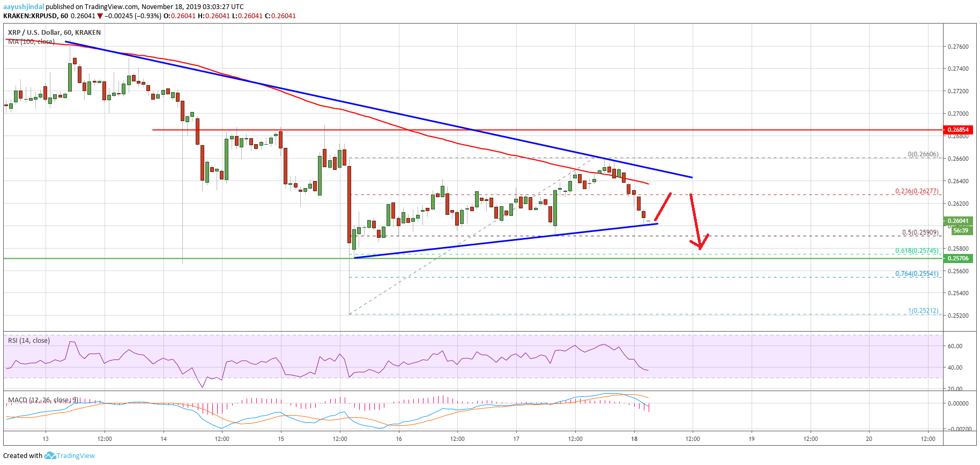Click 12:00 after date 20 on axis
The image size is (980, 465).
pyautogui.click(x=928, y=439)
